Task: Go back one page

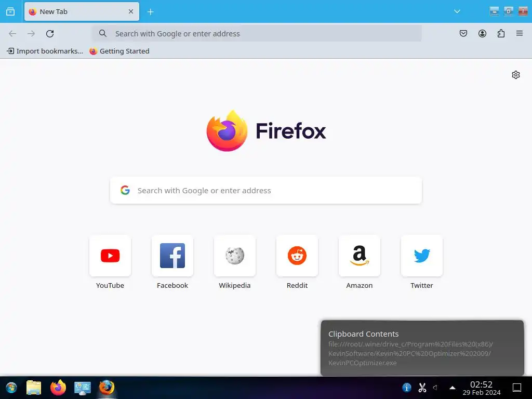Action: click(12, 34)
